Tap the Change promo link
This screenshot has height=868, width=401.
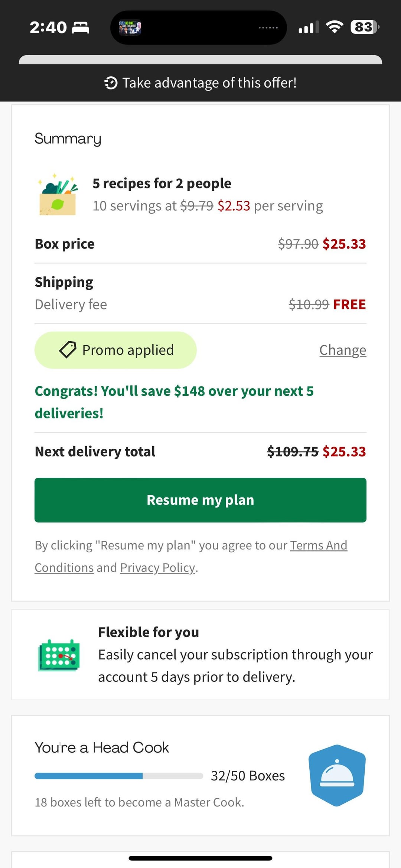[x=342, y=350]
